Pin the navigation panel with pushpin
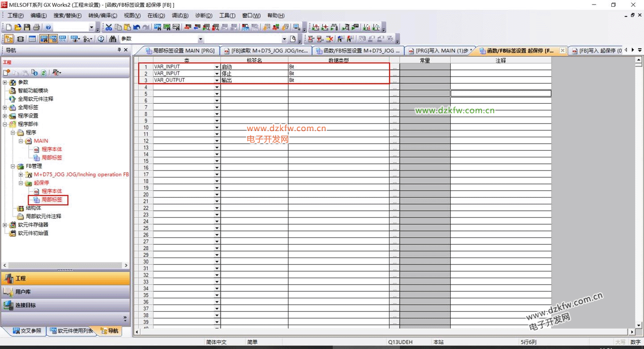 click(x=119, y=50)
